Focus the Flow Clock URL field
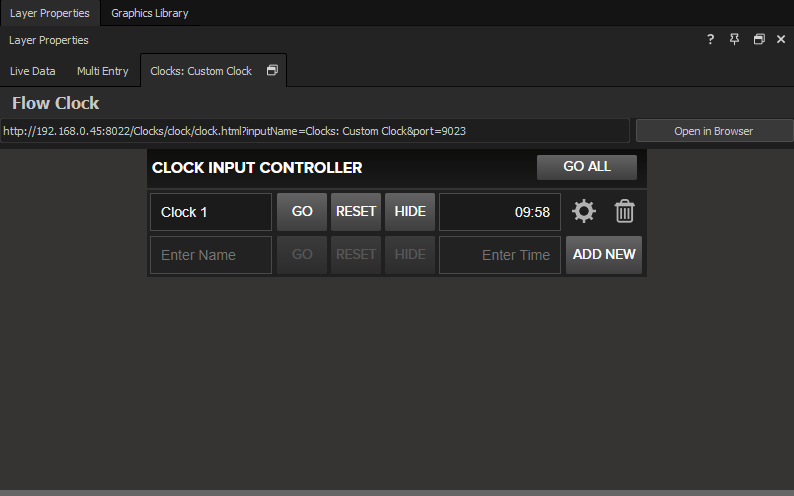The height and width of the screenshot is (496, 794). tap(315, 131)
